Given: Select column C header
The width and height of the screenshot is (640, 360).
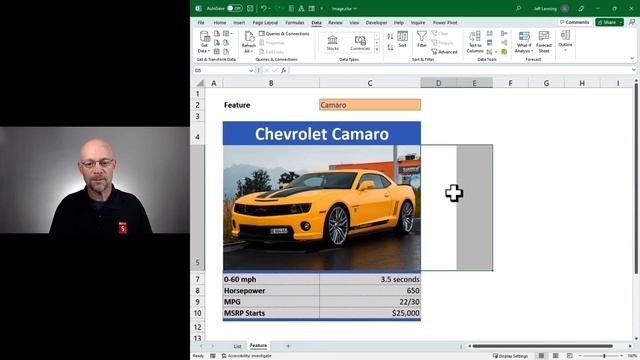Looking at the screenshot, I should [x=370, y=83].
